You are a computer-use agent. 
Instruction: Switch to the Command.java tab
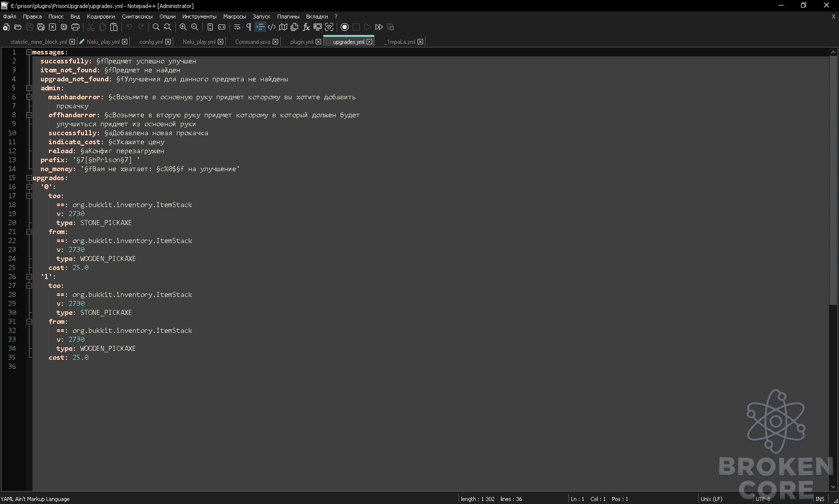[252, 42]
